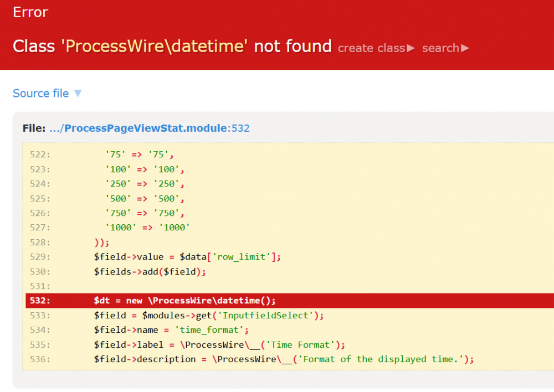The height and width of the screenshot is (392, 554).
Task: Click the code line '75' => '75'
Action: [x=139, y=154]
